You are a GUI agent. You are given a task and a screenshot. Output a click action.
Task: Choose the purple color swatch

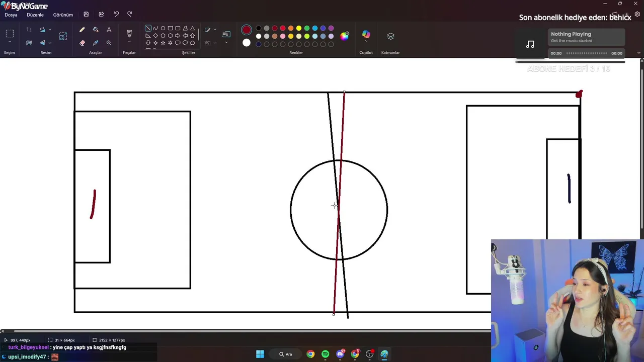331,28
